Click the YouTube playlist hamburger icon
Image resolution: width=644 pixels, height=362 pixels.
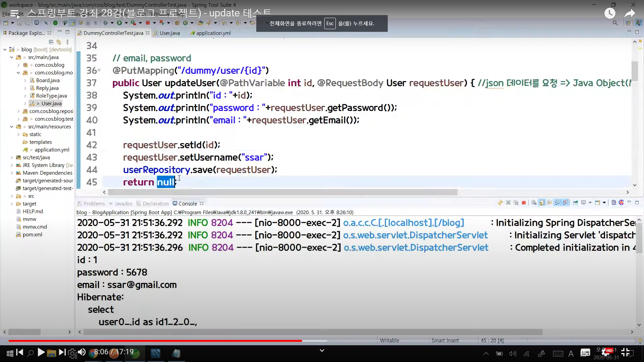(14, 13)
